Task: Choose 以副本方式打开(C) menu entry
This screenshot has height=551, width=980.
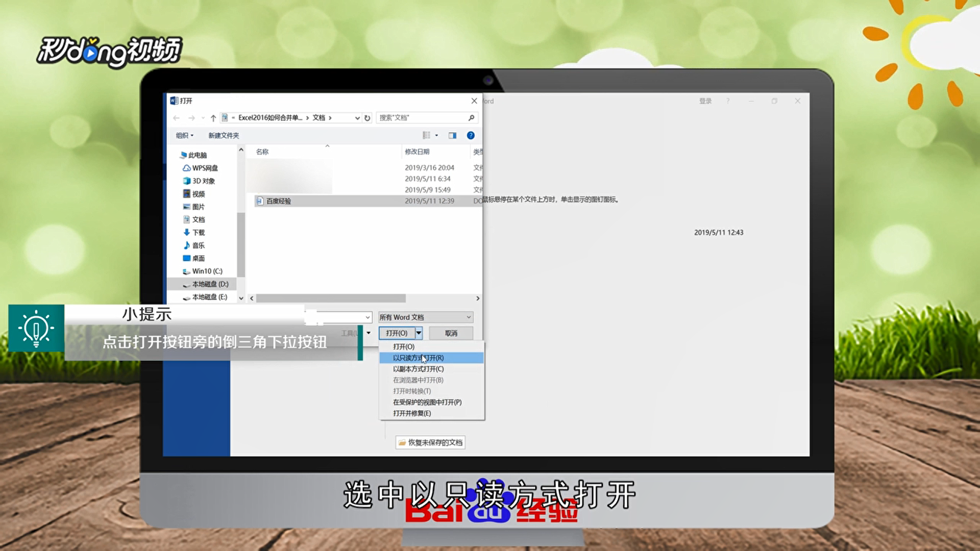Action: pos(418,369)
